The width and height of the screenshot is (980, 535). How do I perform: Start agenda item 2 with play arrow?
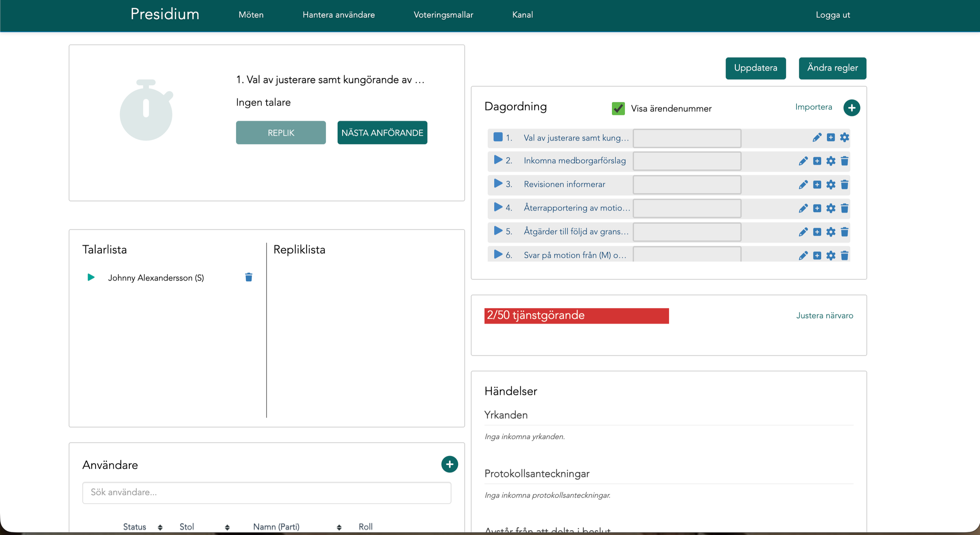point(498,160)
